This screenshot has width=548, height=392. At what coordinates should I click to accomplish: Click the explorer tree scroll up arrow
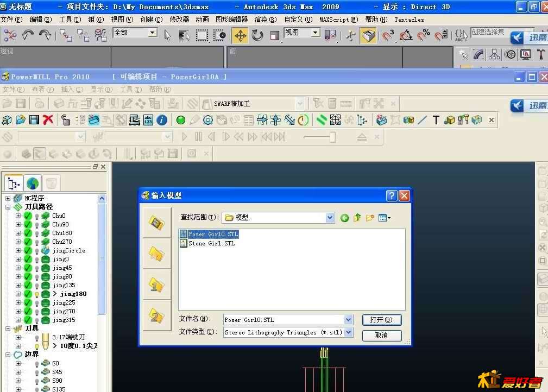[102, 199]
